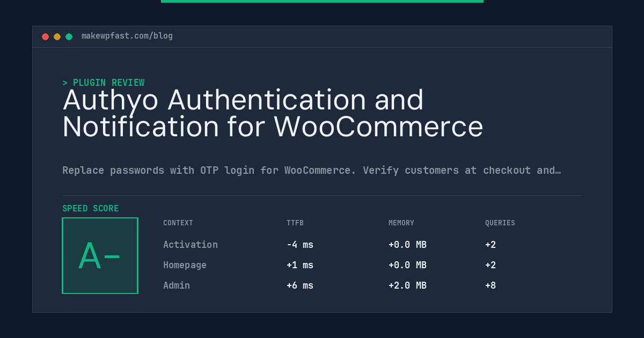Screen dimensions: 644x338
Task: Click the 'Replace passwords with OTP login' description
Action: [311, 170]
